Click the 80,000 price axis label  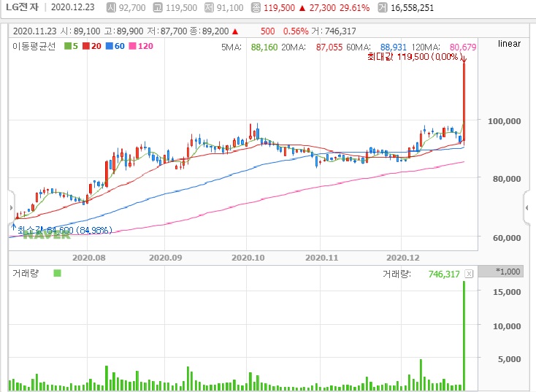coord(507,179)
